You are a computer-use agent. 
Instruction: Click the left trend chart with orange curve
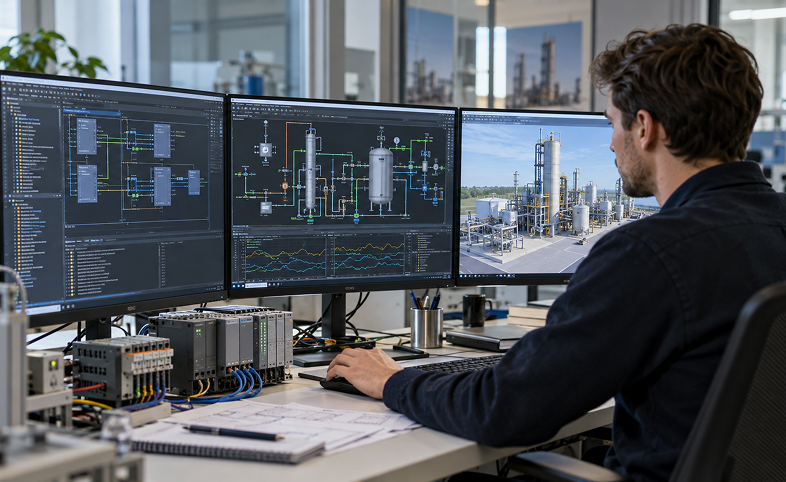286,257
